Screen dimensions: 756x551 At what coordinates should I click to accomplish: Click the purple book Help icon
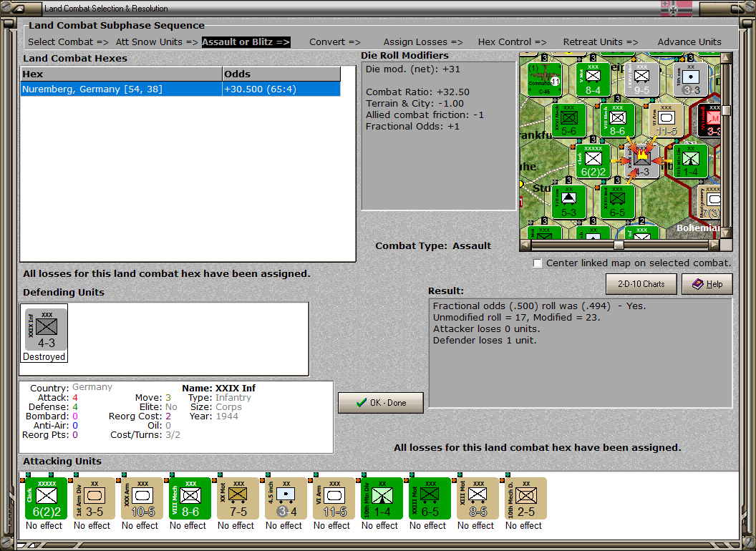tap(698, 284)
